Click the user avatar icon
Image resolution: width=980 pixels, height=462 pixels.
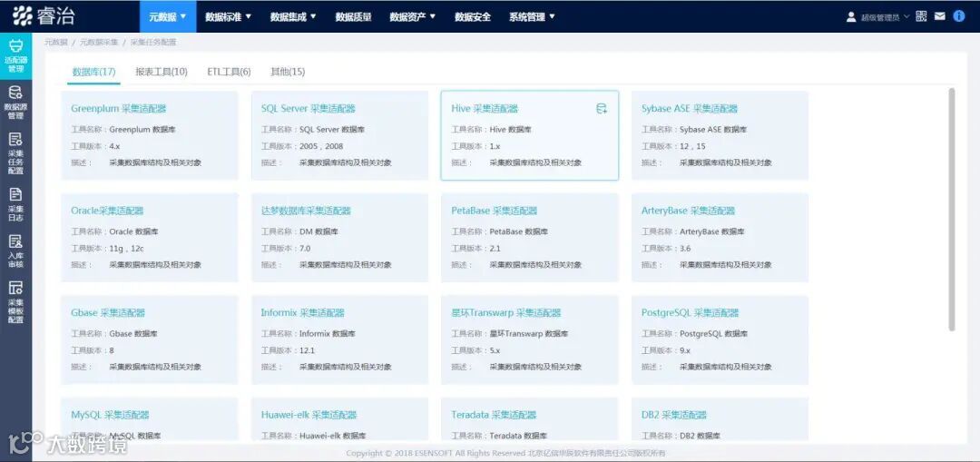[850, 17]
